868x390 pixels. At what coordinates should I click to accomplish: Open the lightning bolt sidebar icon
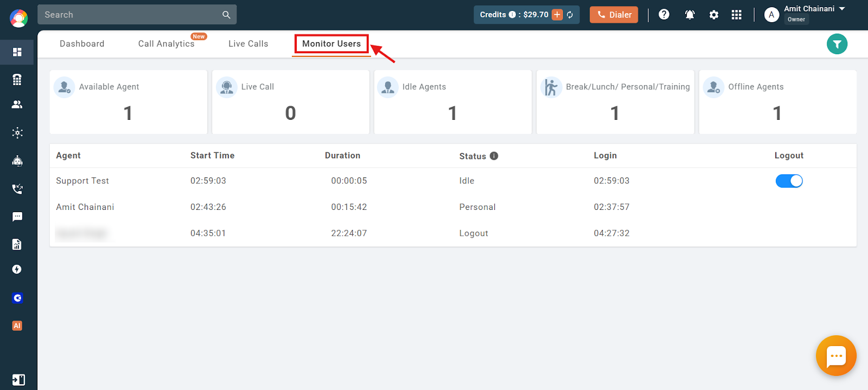pyautogui.click(x=17, y=270)
